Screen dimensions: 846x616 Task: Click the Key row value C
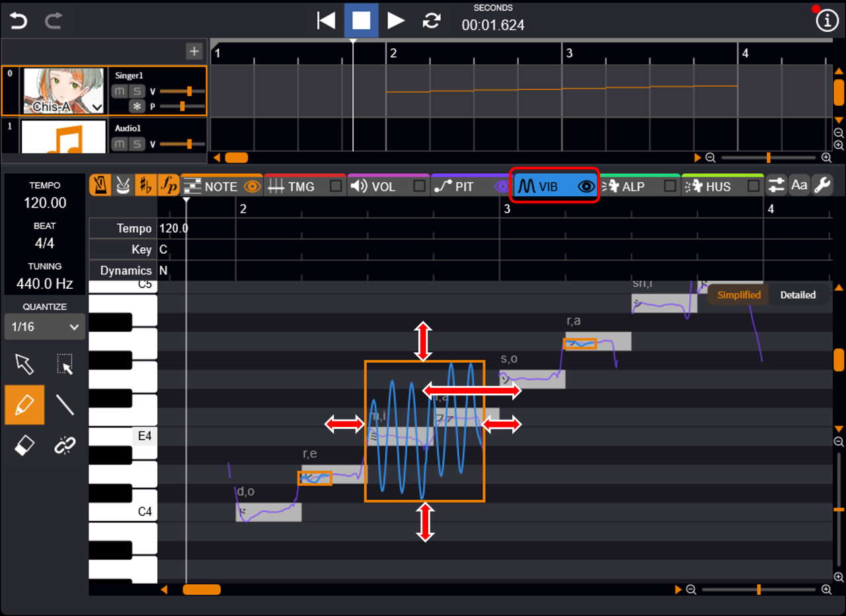point(163,250)
